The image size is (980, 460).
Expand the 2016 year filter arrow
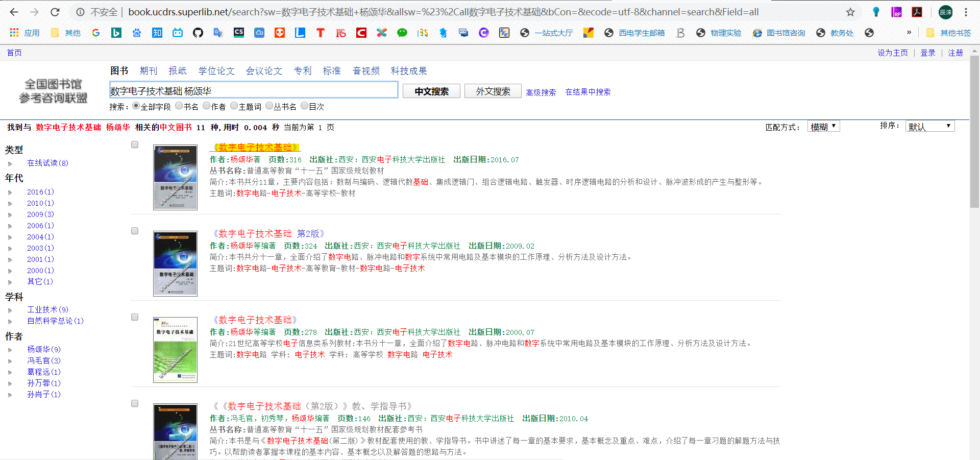(x=10, y=192)
